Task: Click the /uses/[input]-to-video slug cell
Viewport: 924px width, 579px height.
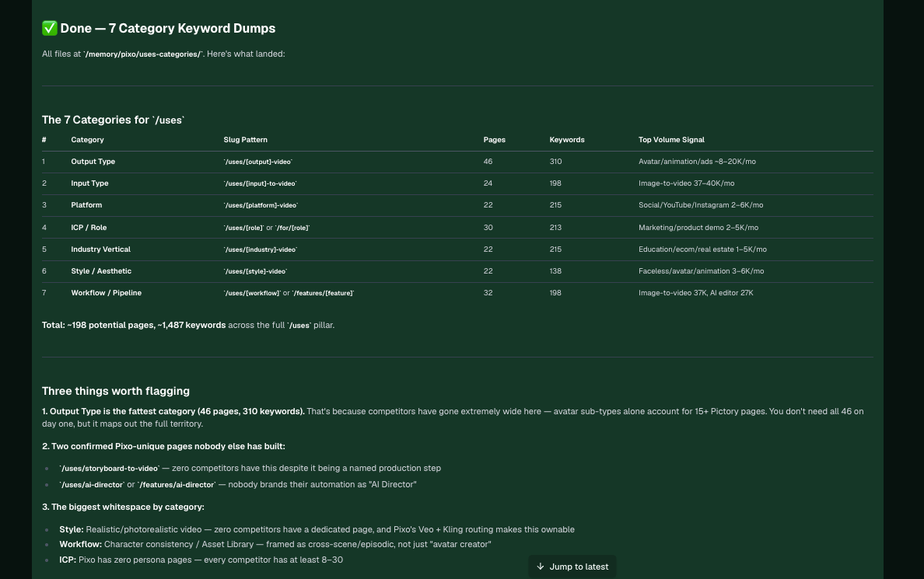Action: tap(260, 183)
